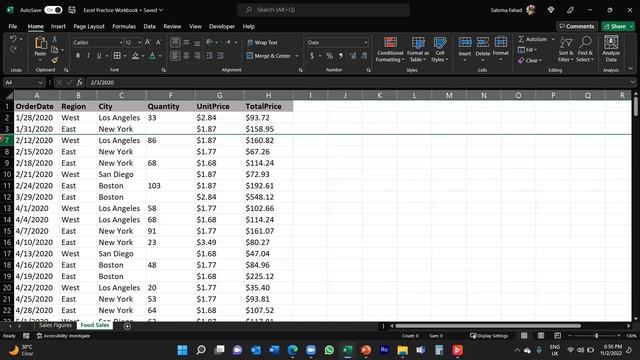The width and height of the screenshot is (640, 360).
Task: Toggle Align Left
Action: (175, 56)
